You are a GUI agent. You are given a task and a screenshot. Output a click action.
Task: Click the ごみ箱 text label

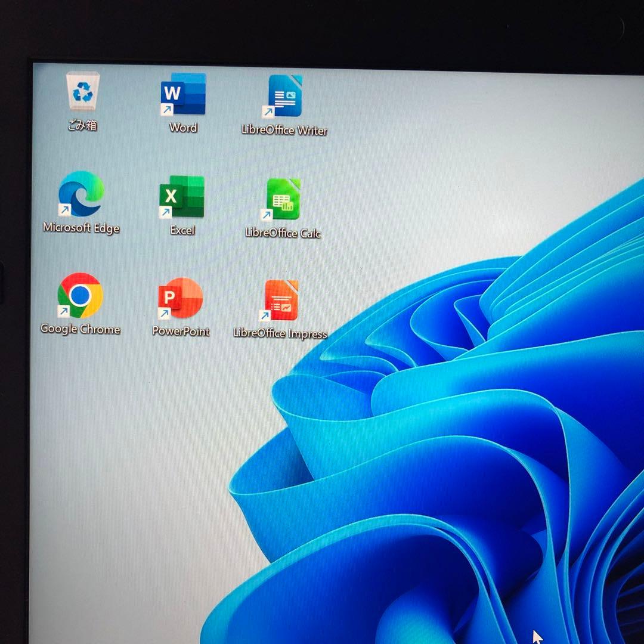(x=82, y=125)
